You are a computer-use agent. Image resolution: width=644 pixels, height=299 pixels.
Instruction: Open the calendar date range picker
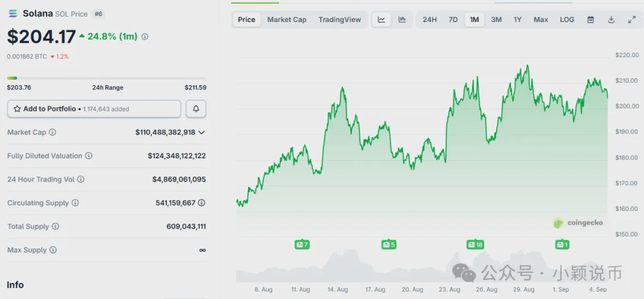(590, 20)
